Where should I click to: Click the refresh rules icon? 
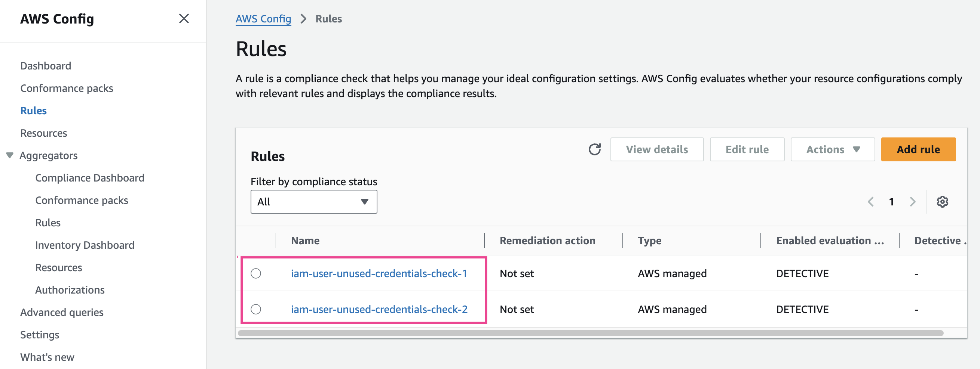(x=594, y=149)
